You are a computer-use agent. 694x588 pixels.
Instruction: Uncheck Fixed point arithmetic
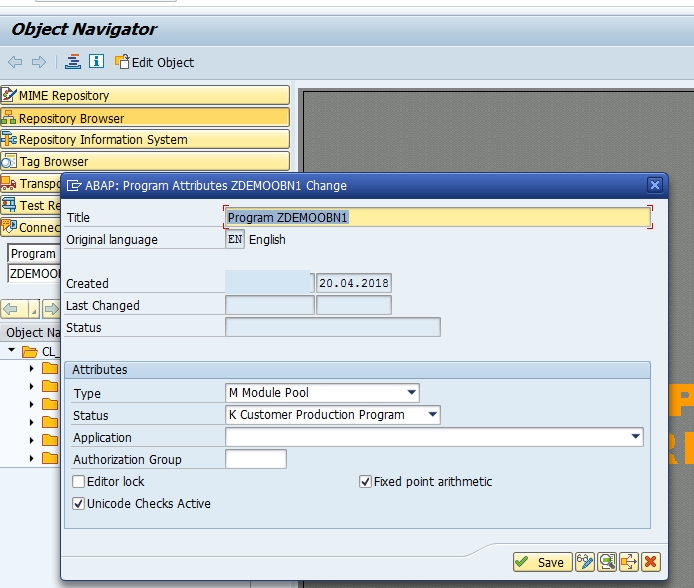click(x=365, y=481)
